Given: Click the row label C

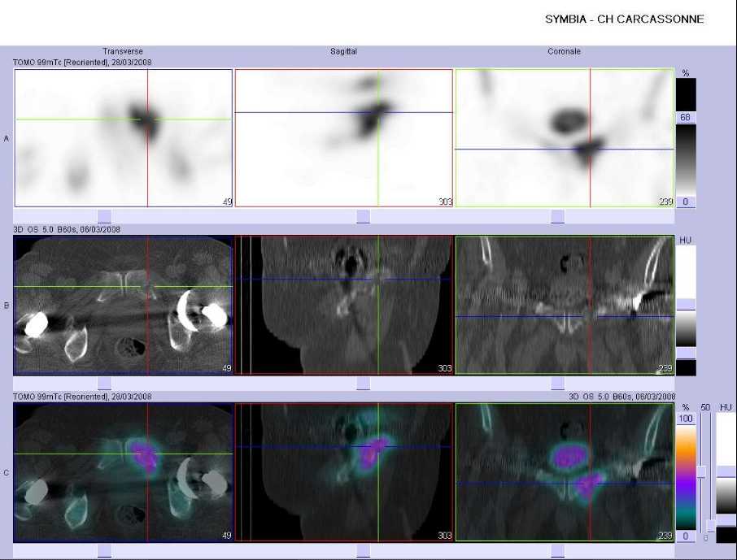Looking at the screenshot, I should tap(7, 472).
